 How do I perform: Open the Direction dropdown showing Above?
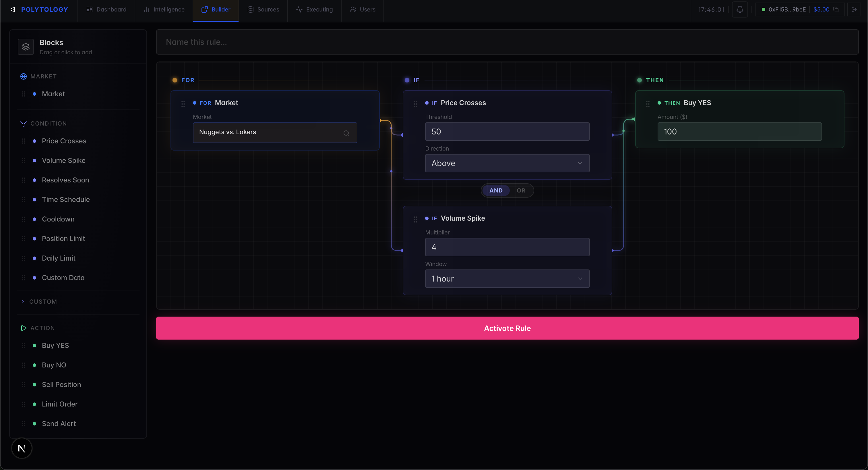pos(507,163)
